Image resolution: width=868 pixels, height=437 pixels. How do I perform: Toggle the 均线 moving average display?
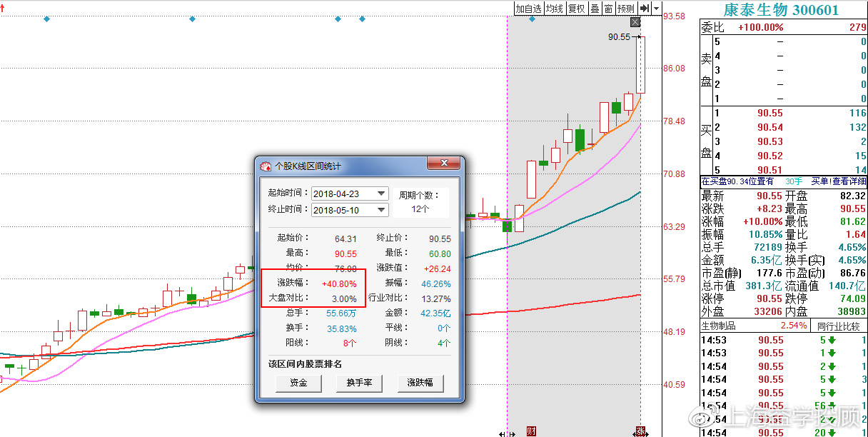click(x=555, y=9)
